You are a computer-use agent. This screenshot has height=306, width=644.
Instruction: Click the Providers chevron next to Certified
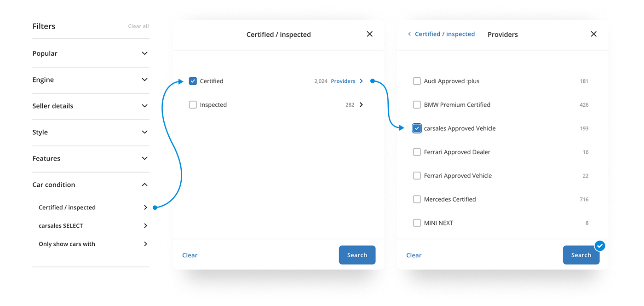point(361,81)
